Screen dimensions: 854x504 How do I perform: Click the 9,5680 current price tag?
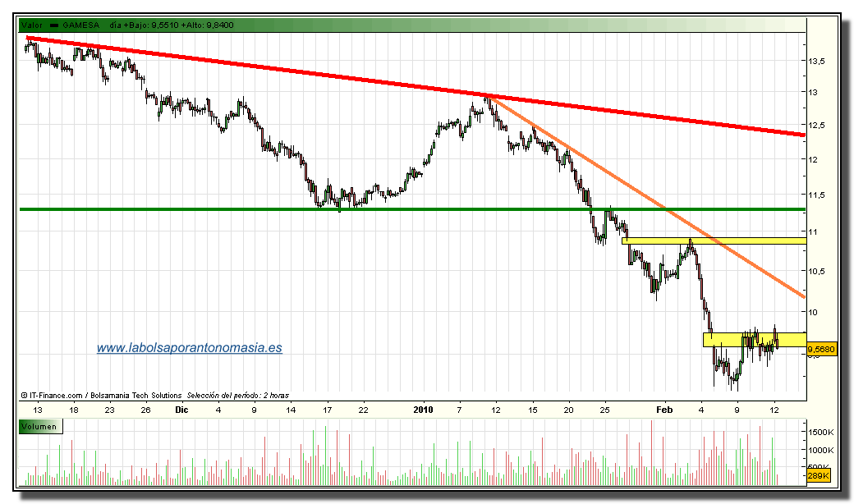821,350
